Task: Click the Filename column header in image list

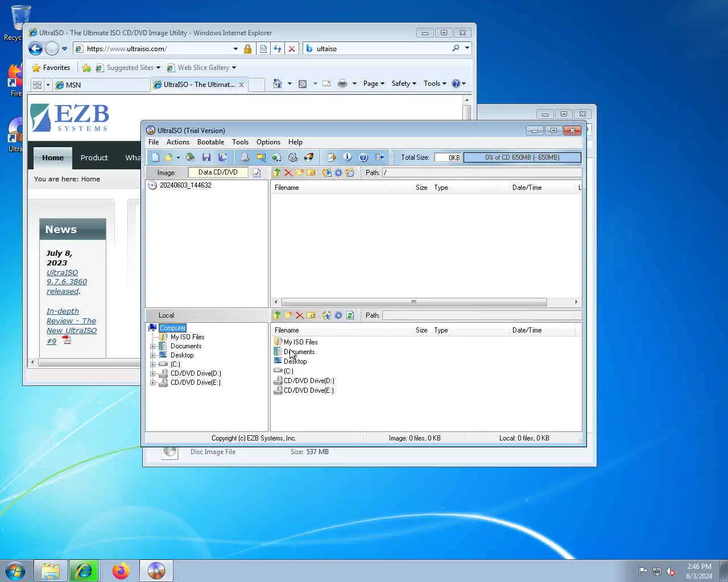Action: [x=287, y=188]
